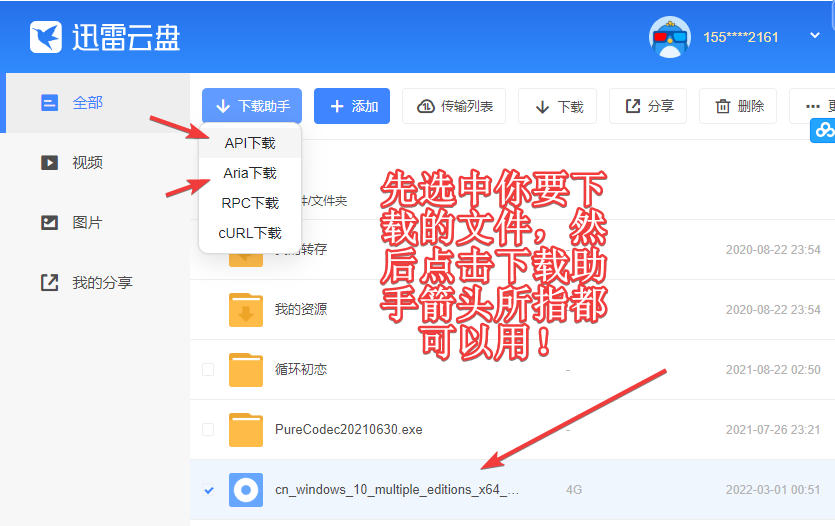Image resolution: width=835 pixels, height=526 pixels.
Task: Open the 循环初恋 folder icon
Action: point(245,369)
